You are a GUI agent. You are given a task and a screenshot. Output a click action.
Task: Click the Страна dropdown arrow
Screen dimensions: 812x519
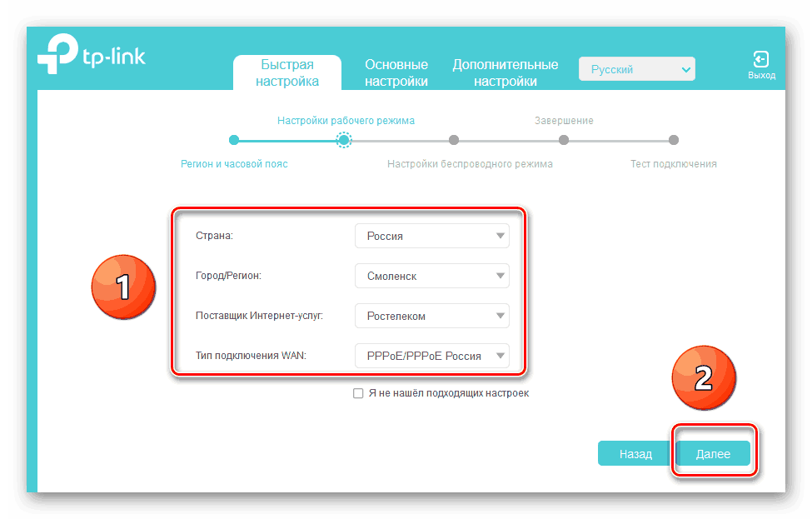[x=501, y=236]
